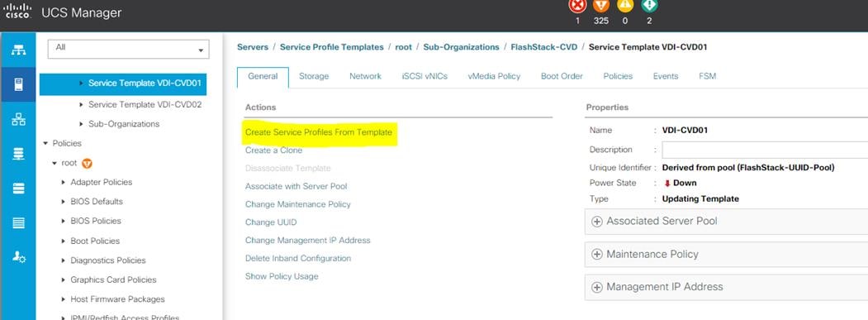Screen dimensions: 868x320
Task: Expand the BIOS Defaults node
Action: point(64,201)
